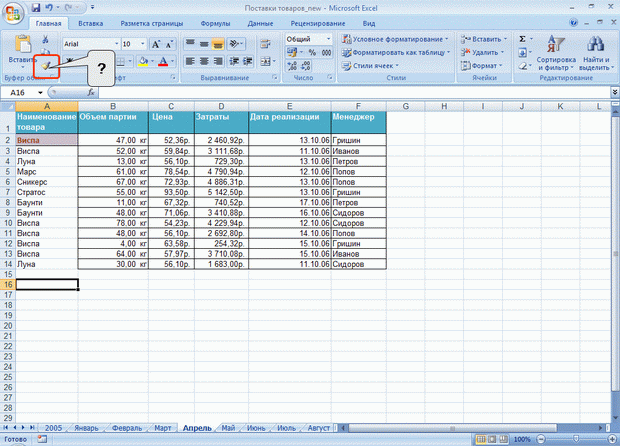The width and height of the screenshot is (620, 446).
Task: Open Сортировка и фильтр menu
Action: point(556,53)
